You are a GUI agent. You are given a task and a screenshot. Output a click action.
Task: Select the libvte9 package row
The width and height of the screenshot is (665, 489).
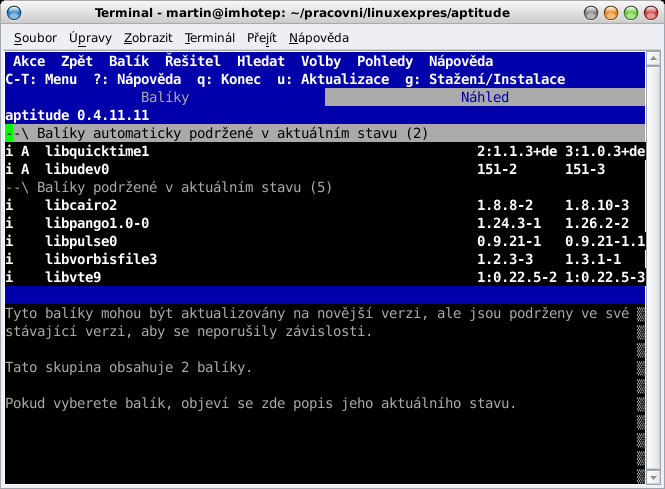coord(325,277)
